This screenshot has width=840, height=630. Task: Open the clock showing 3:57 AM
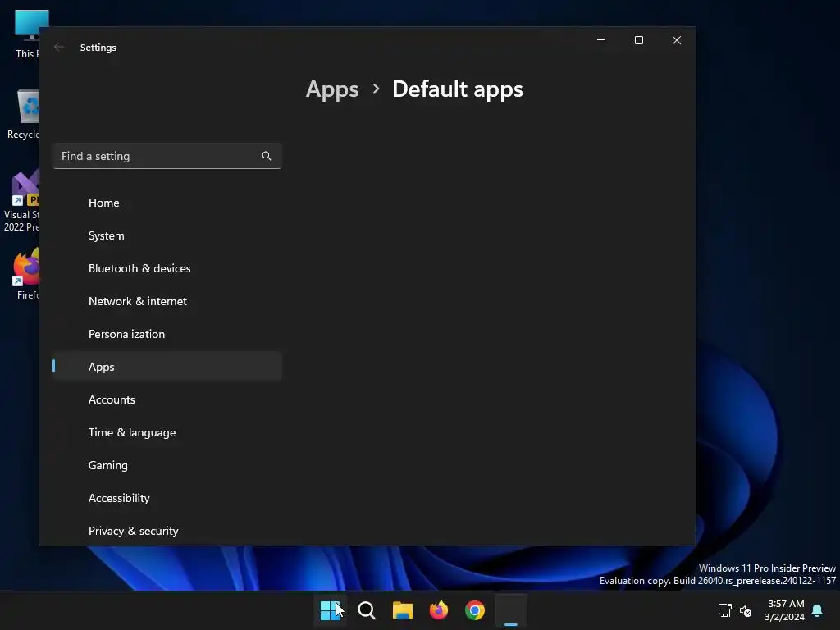coord(785,610)
